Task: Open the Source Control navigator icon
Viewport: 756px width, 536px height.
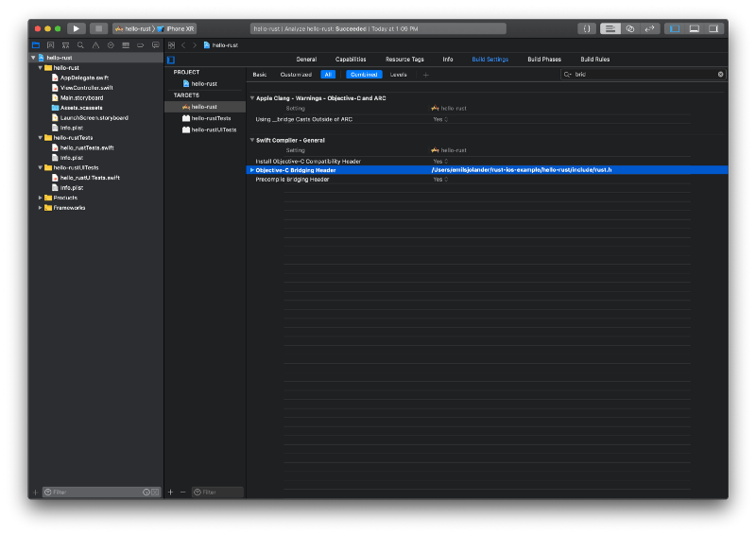Action: coord(51,45)
